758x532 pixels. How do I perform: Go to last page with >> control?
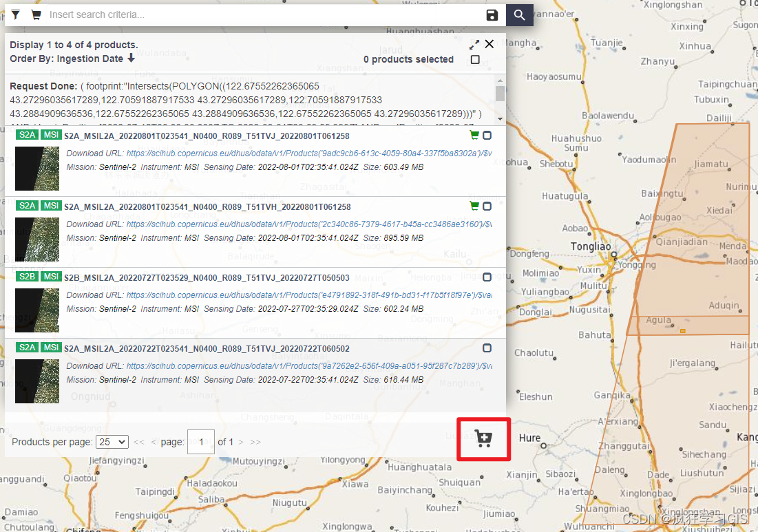255,442
